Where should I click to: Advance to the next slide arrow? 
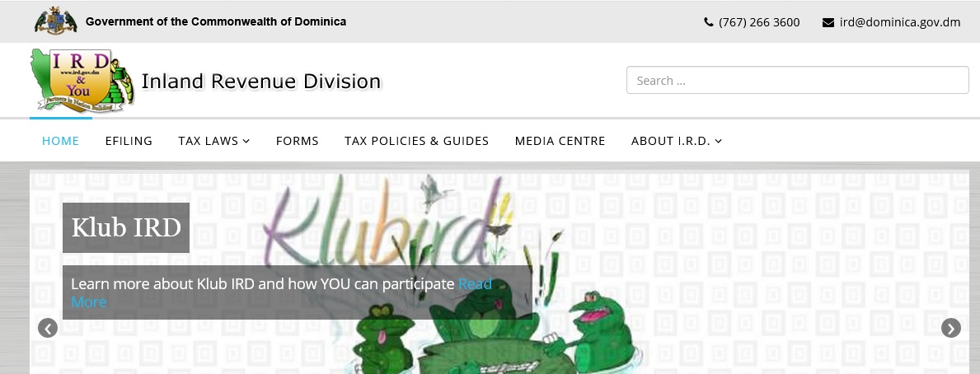(950, 328)
